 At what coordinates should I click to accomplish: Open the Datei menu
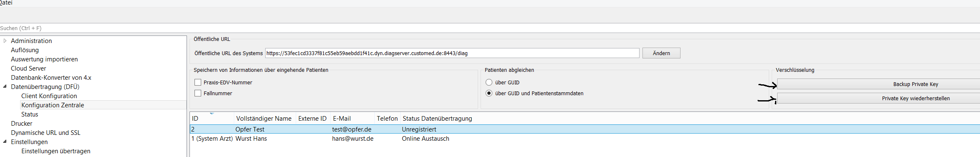pos(6,3)
